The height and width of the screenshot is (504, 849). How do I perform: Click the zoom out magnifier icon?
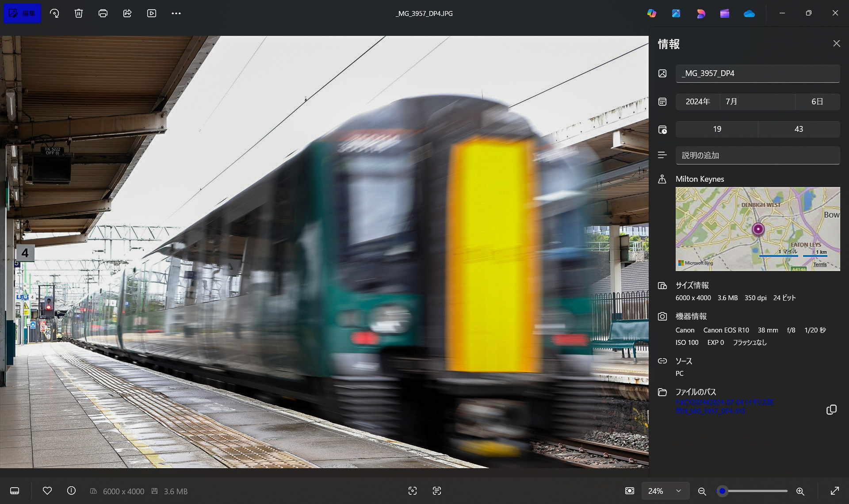click(702, 491)
